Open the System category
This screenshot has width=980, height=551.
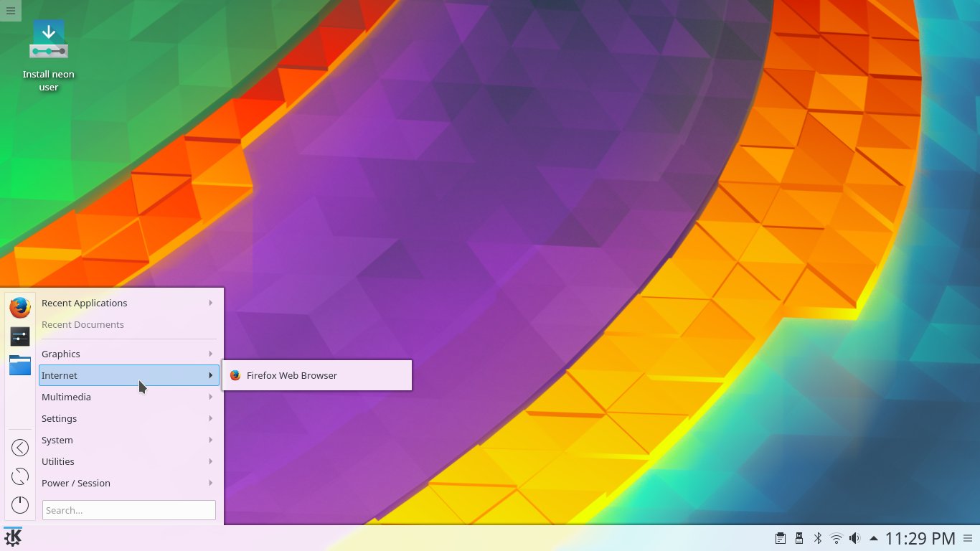click(129, 440)
